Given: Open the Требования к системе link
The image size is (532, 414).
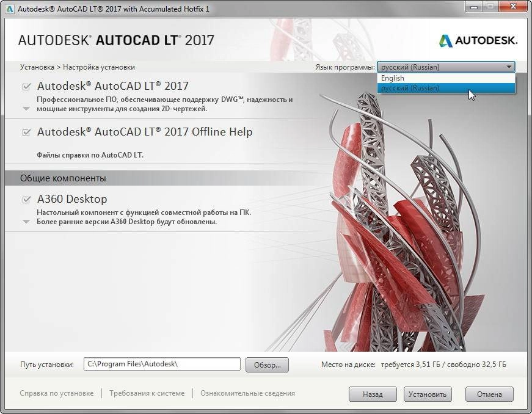Looking at the screenshot, I should 147,393.
